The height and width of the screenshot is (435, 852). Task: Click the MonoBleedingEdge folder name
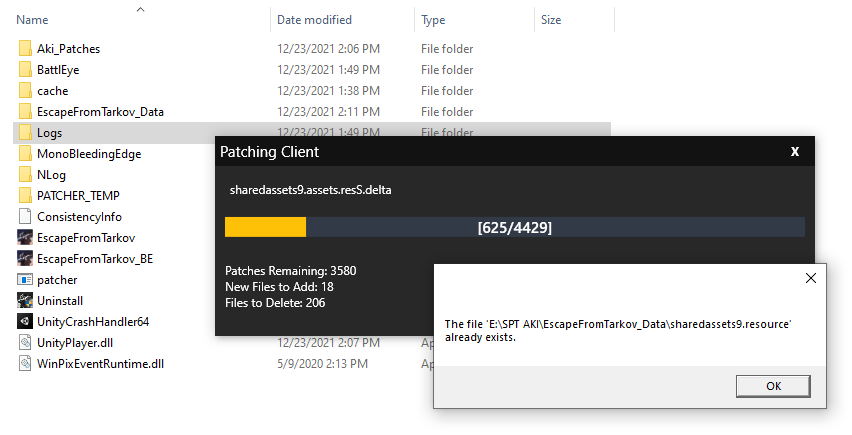click(89, 154)
